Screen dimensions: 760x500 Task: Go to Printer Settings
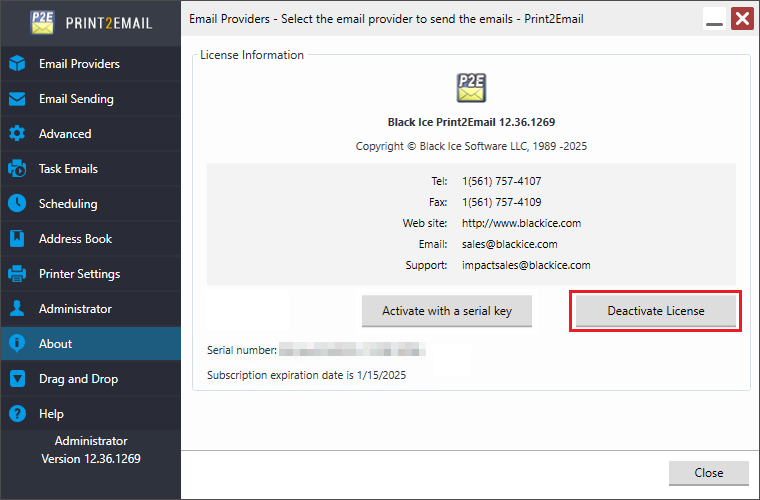79,274
